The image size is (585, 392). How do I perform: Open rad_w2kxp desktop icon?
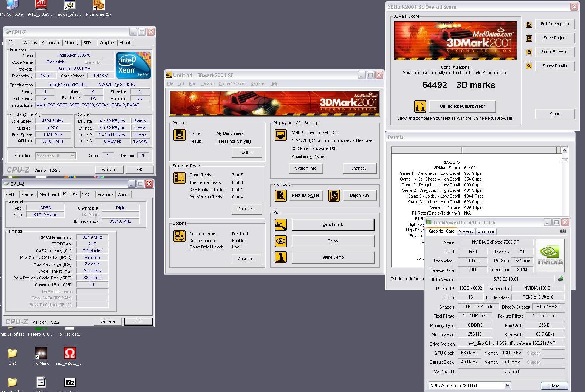70,356
